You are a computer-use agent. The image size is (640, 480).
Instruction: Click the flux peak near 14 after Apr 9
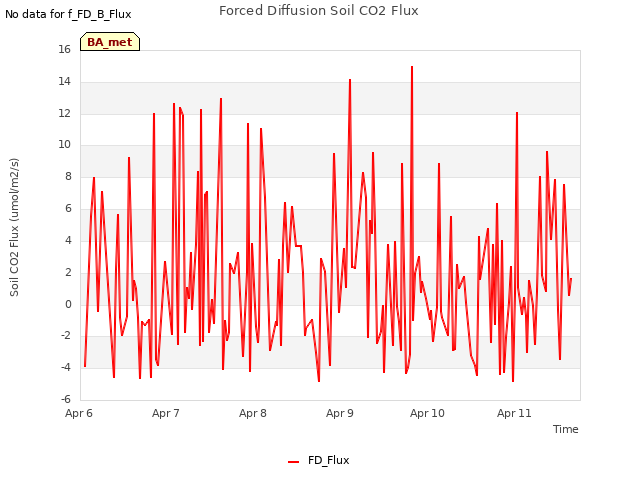coord(350,80)
